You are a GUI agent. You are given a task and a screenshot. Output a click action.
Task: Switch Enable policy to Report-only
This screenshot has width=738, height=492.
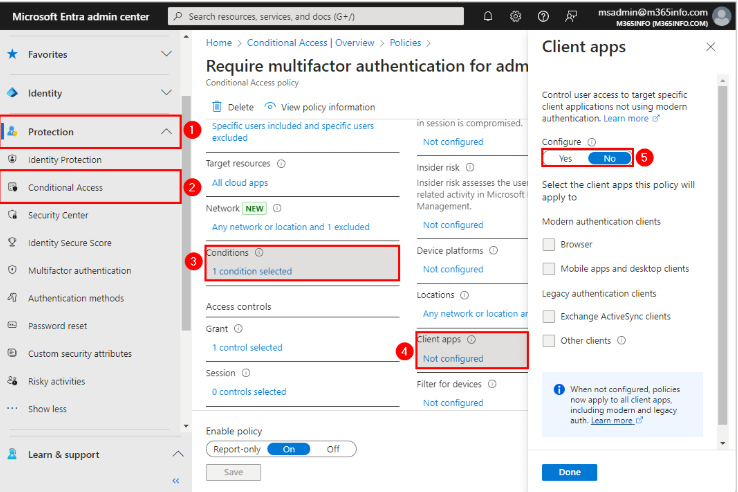coord(236,449)
